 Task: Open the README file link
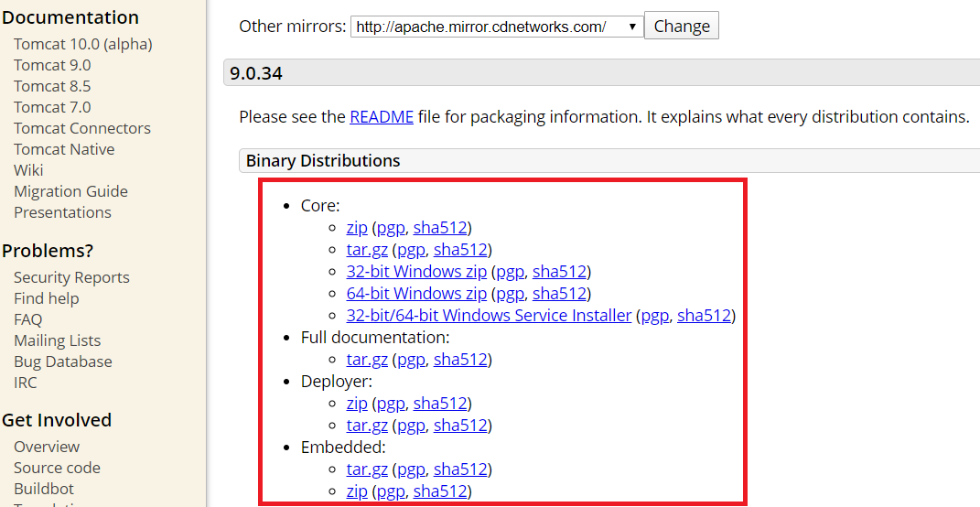click(382, 117)
